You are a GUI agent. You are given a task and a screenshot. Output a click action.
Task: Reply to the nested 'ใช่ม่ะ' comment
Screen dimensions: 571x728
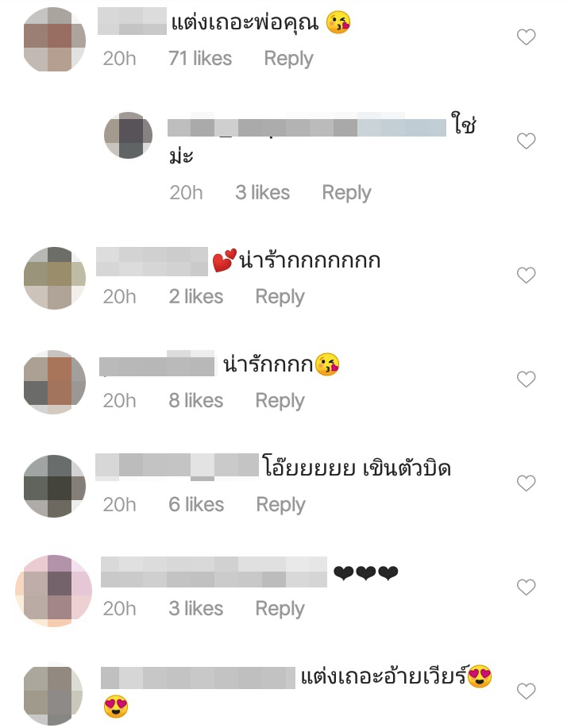pyautogui.click(x=346, y=193)
